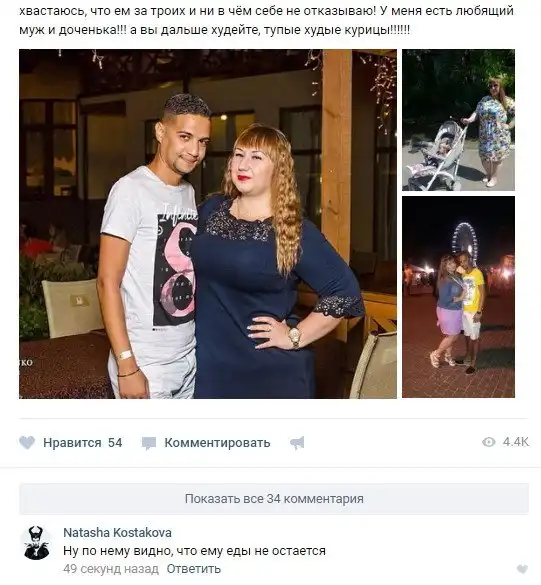Screen dimensions: 541x585
Task: Click the Нравится like label
Action: [72, 442]
